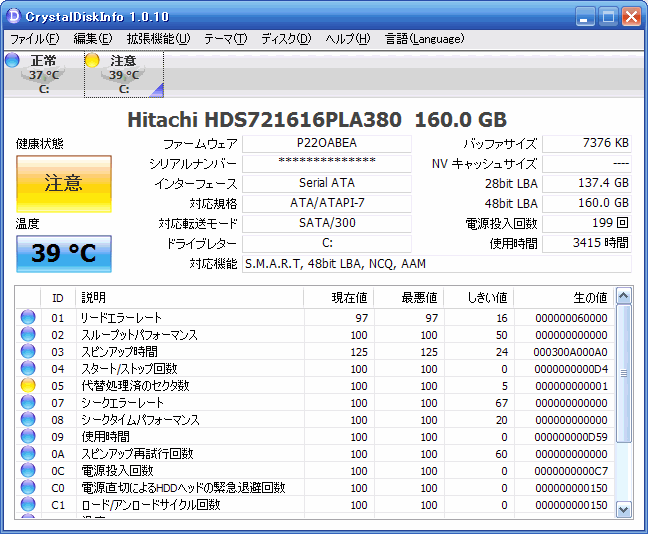Close the CrystalDiskInfo window

pyautogui.click(x=631, y=17)
